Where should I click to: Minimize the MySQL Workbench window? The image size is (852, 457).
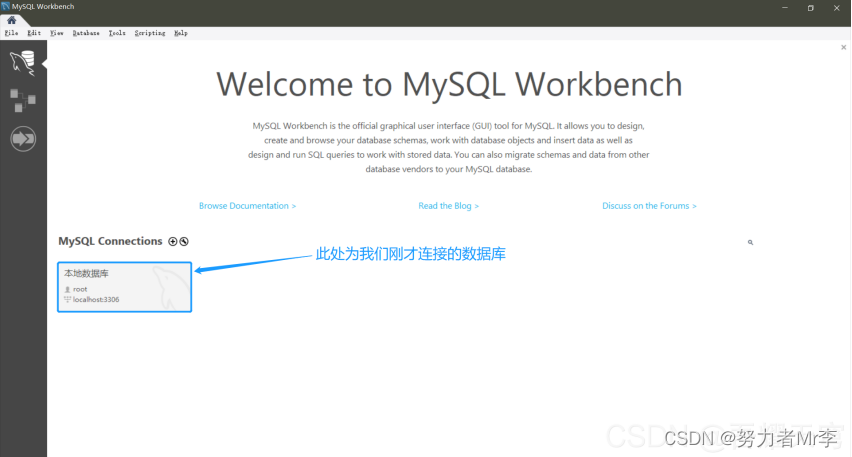coord(785,8)
